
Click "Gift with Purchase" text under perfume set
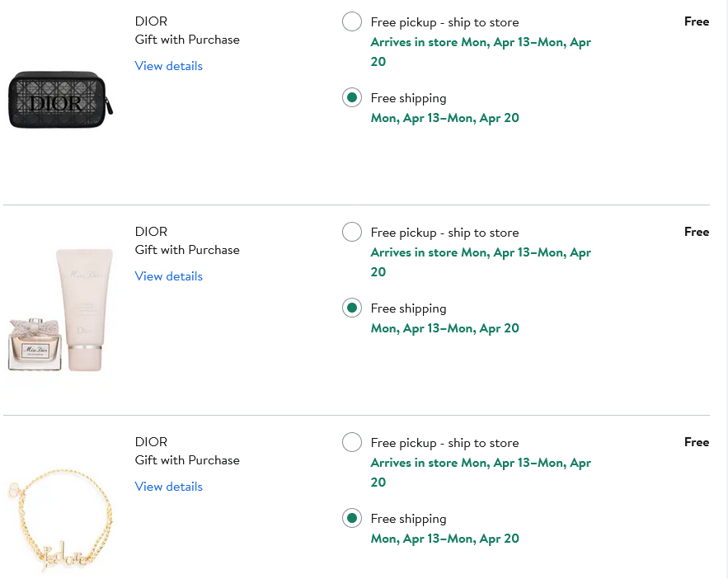[x=187, y=250]
